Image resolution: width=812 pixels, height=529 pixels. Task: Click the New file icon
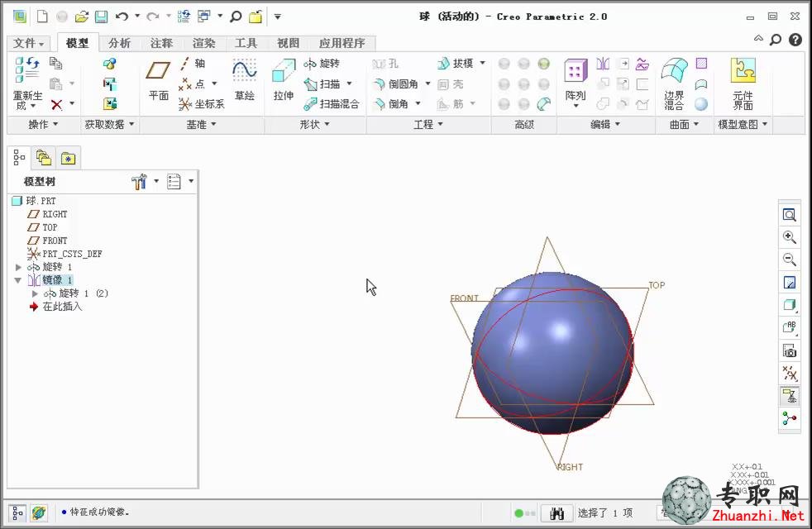pos(42,17)
